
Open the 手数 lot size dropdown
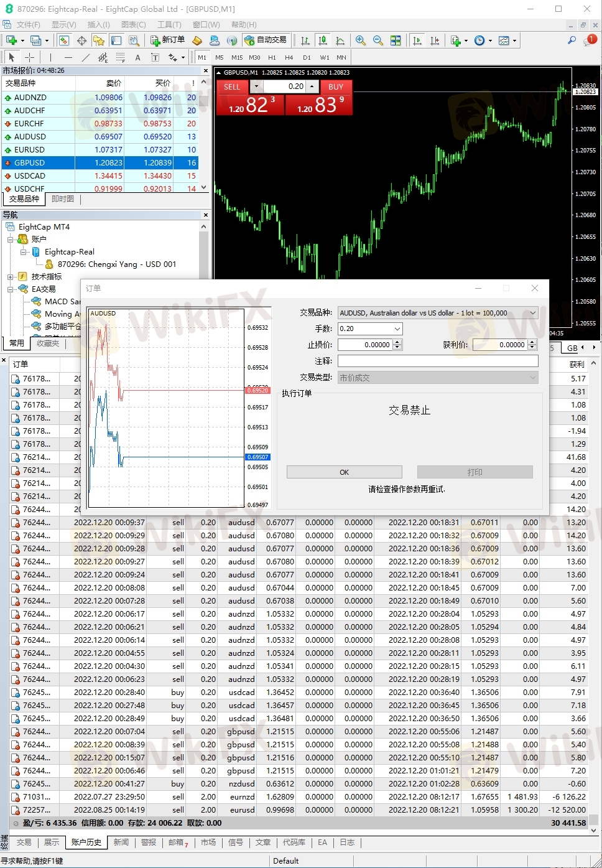[397, 329]
